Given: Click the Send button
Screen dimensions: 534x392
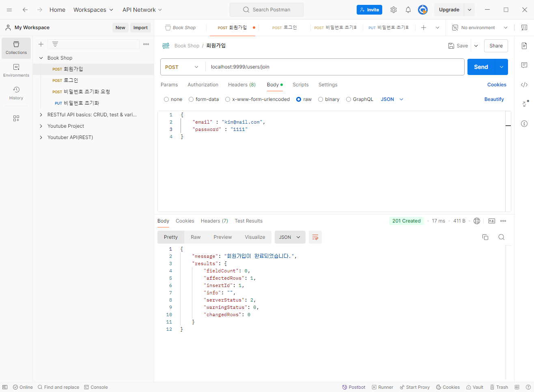Looking at the screenshot, I should click(x=481, y=67).
